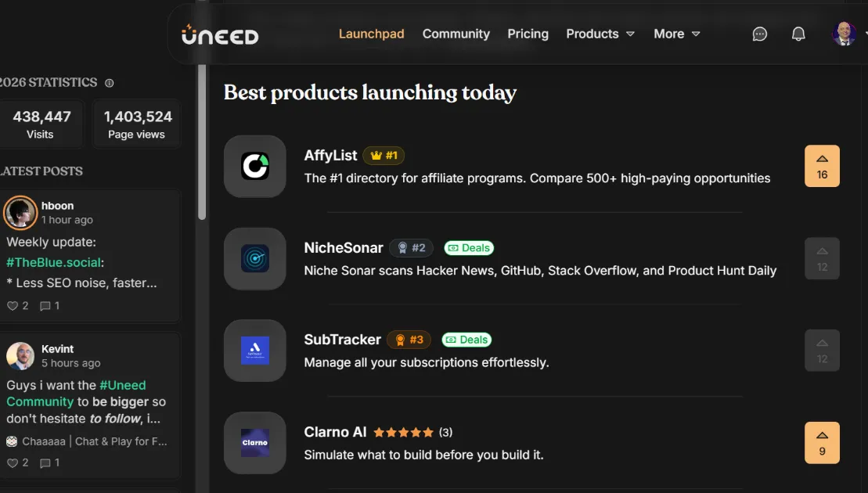Click AffyList description text

(537, 178)
